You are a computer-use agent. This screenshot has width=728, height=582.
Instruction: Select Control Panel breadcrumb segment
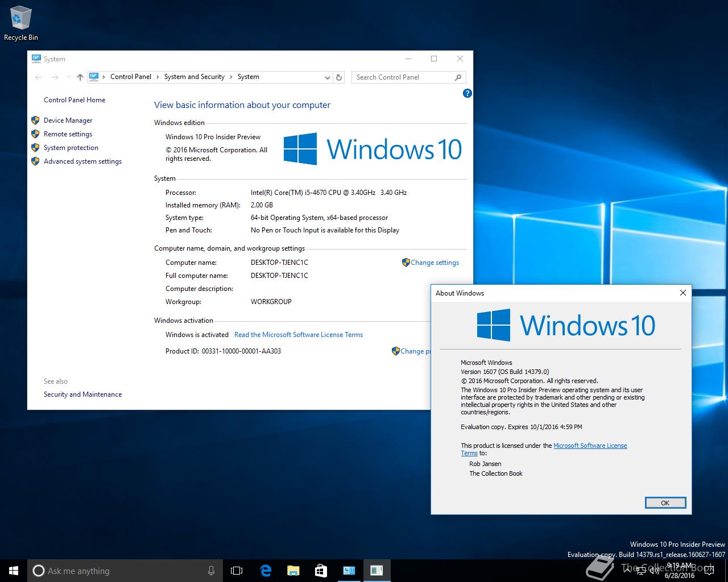point(131,77)
